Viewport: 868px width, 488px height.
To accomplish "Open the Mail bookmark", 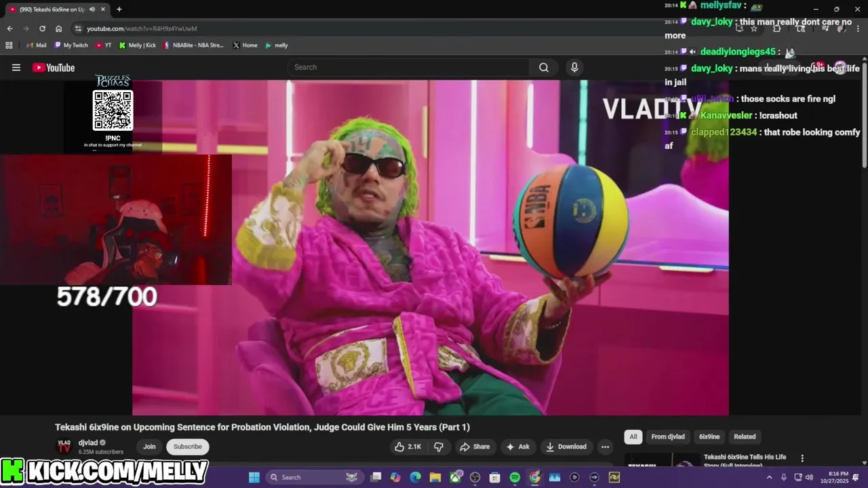I will (36, 45).
